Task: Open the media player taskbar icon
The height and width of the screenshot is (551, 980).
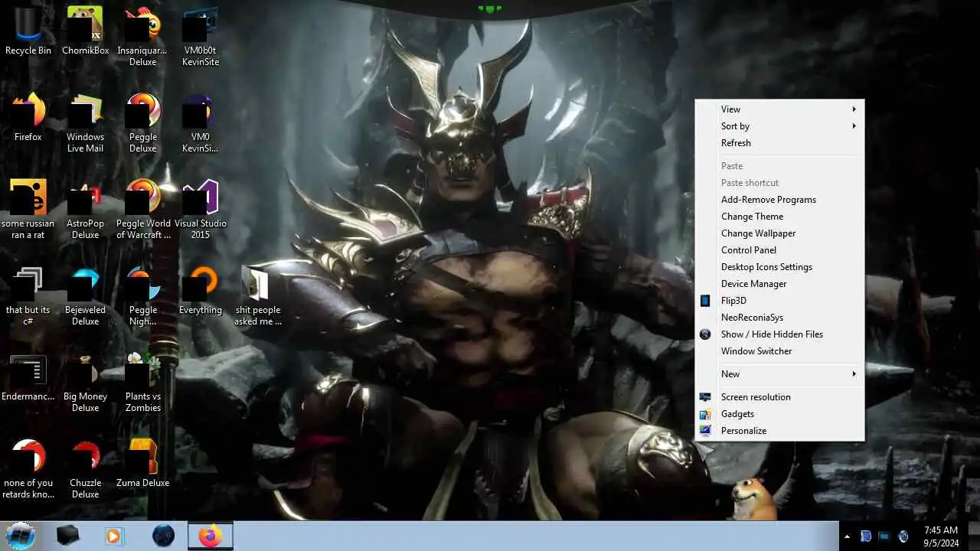Action: 113,536
